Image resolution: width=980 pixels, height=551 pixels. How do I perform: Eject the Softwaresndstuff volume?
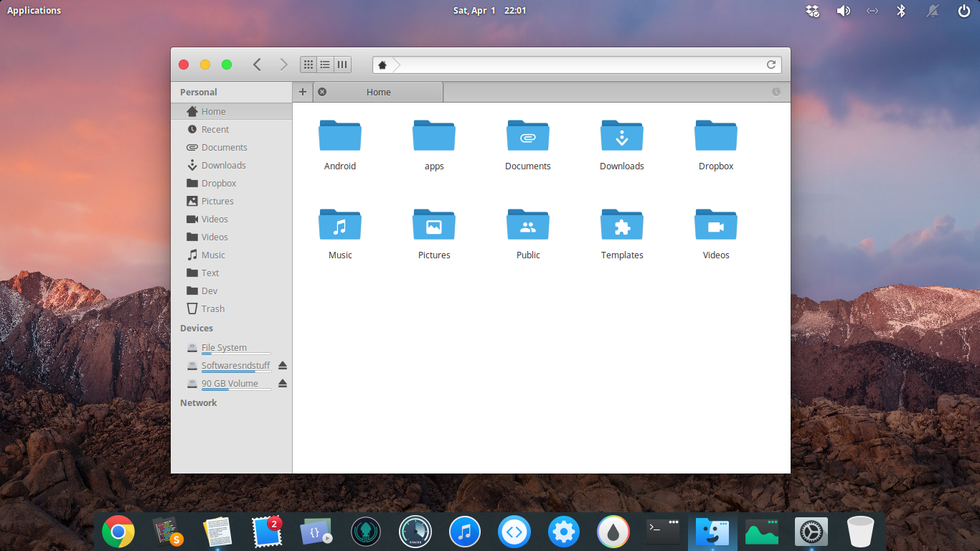283,365
